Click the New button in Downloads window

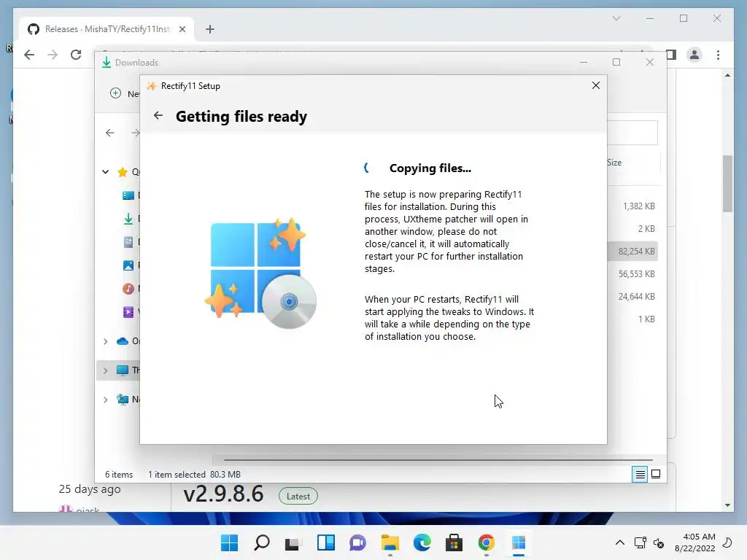tap(124, 93)
